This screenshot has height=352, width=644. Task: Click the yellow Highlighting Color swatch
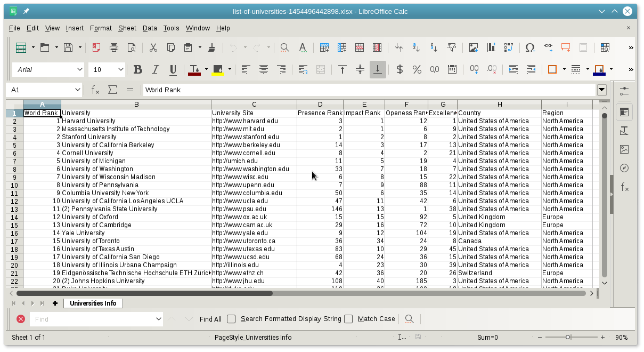click(218, 69)
